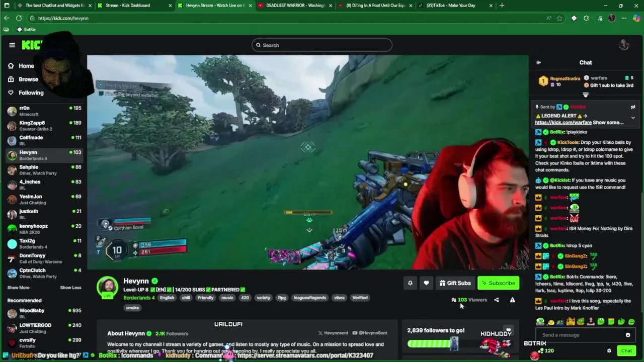Click the vibes tag
Viewport: 644px width, 362px height.
(339, 298)
